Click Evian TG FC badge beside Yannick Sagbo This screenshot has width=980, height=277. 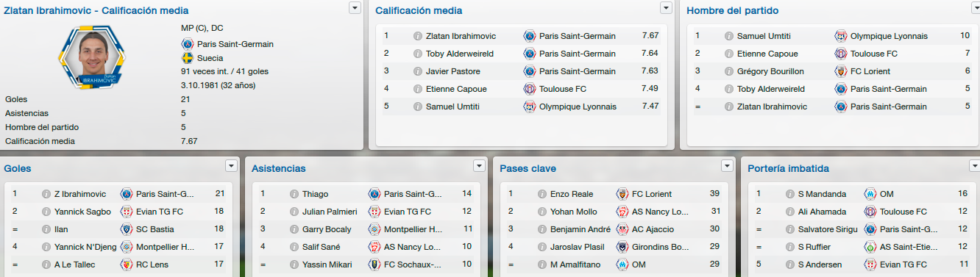(126, 212)
